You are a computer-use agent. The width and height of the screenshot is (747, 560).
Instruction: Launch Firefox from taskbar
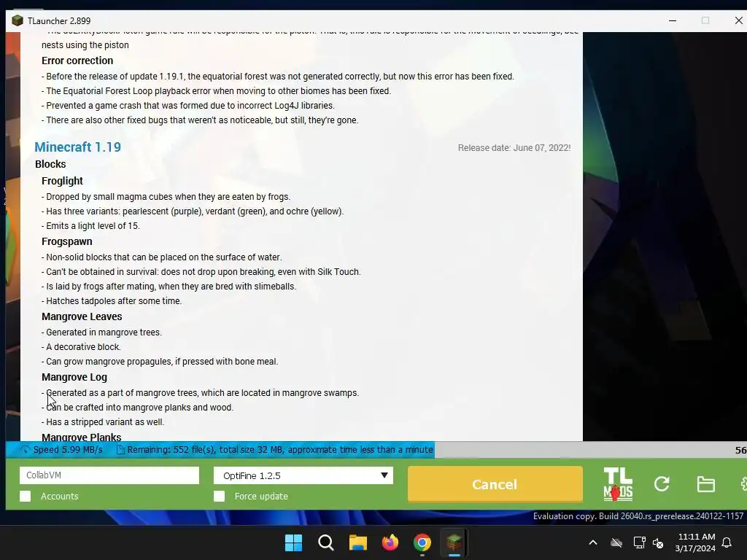tap(390, 542)
